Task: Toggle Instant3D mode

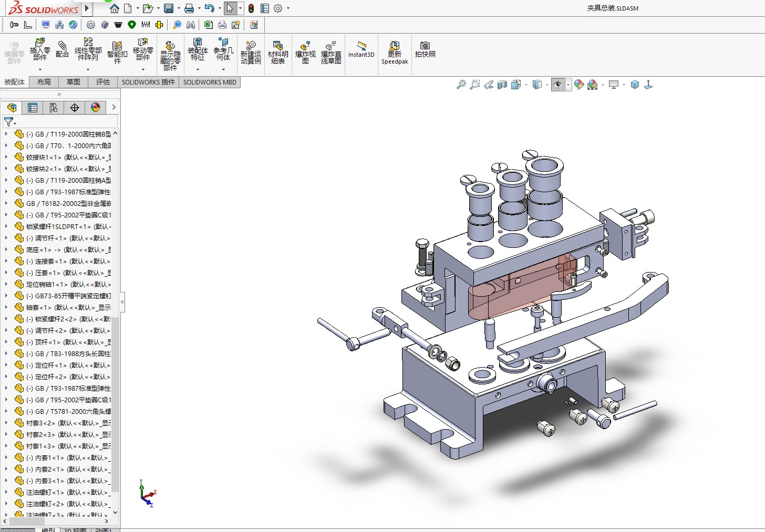Action: tap(361, 49)
